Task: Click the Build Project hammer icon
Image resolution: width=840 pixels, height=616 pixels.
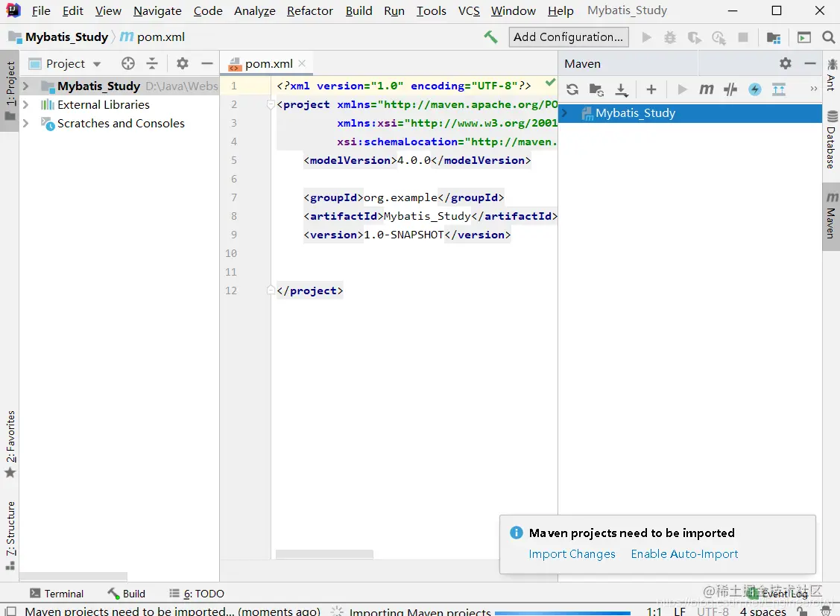Action: tap(490, 37)
